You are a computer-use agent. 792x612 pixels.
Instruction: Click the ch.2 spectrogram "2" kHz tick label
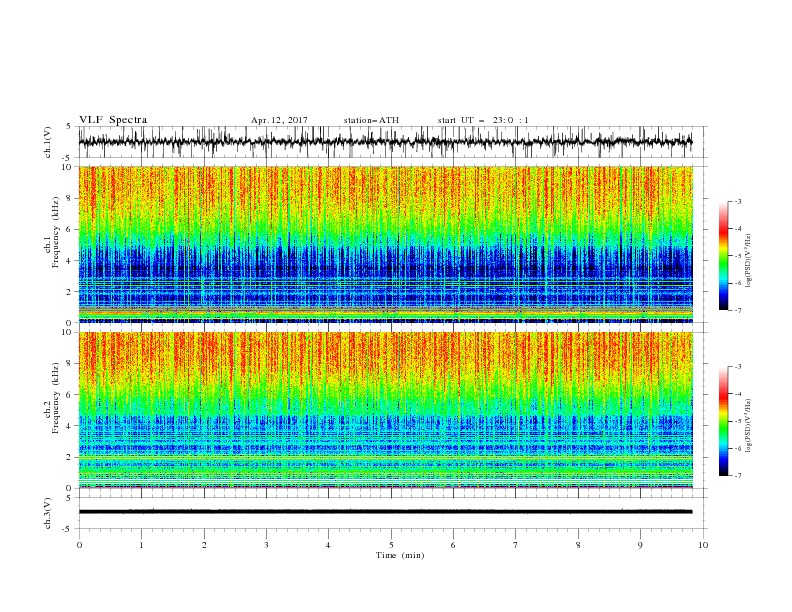[x=71, y=457]
